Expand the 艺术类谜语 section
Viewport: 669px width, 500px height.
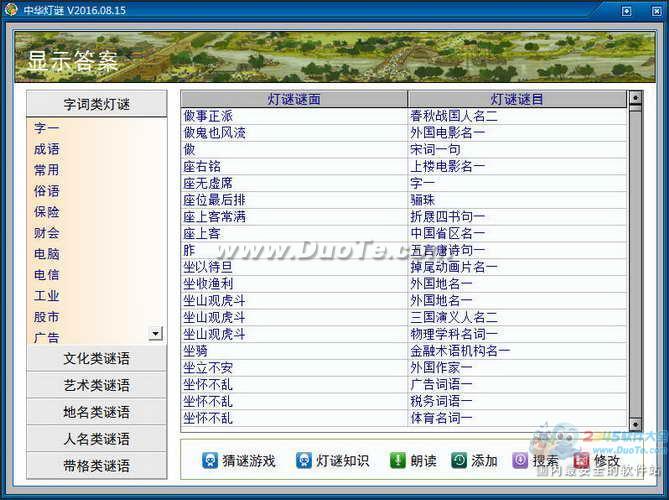[96, 385]
